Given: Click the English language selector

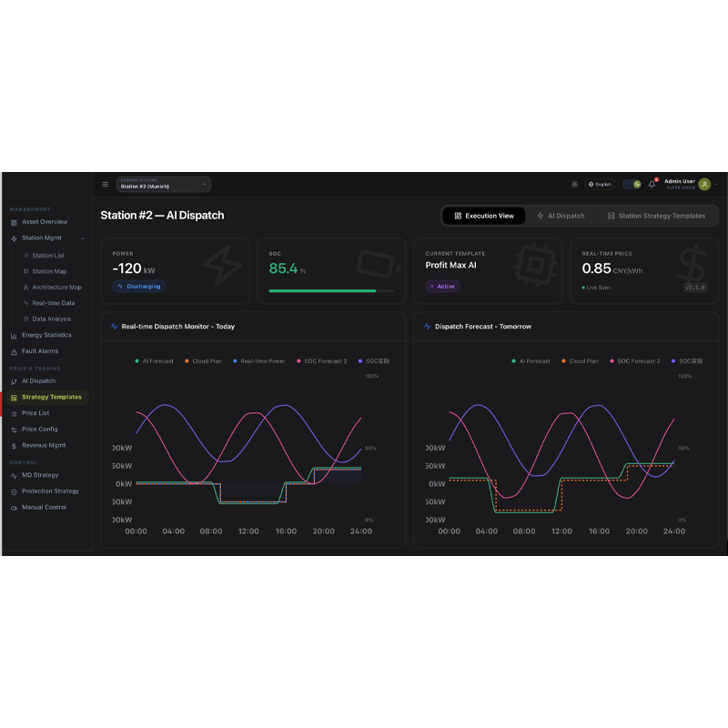Looking at the screenshot, I should click(x=601, y=184).
